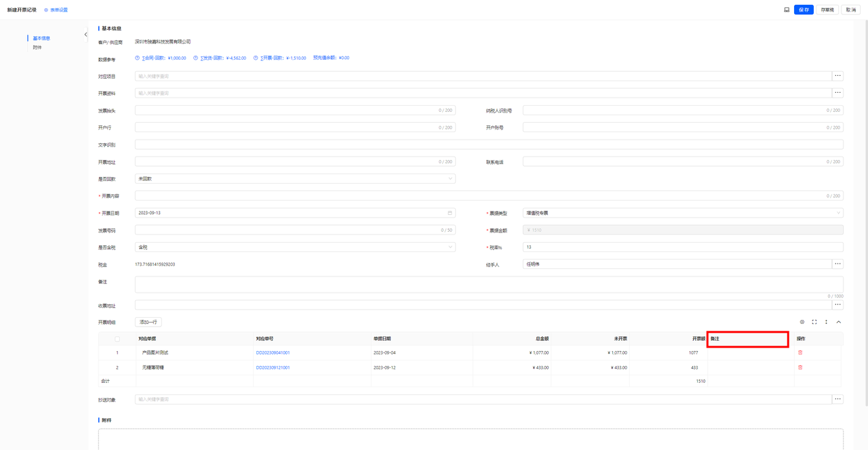Click the 经手人 field showing 任明伟
This screenshot has width=868, height=450.
tap(677, 264)
